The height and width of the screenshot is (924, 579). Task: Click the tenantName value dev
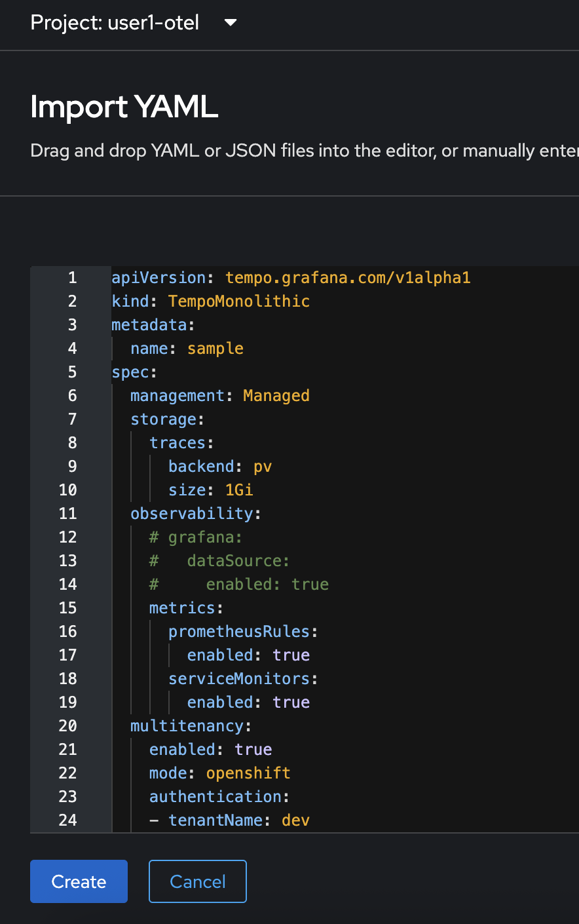296,820
